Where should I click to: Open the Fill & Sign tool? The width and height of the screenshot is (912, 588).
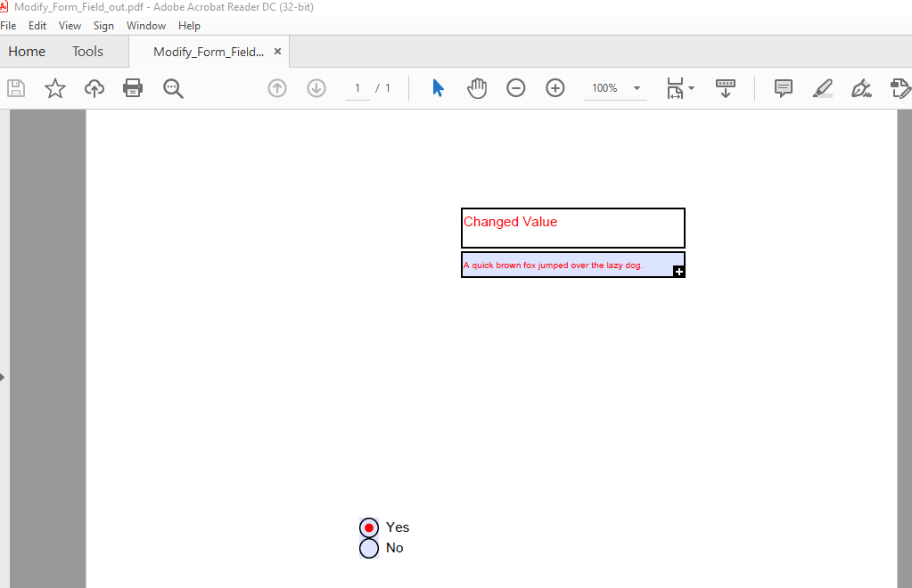[x=860, y=87]
